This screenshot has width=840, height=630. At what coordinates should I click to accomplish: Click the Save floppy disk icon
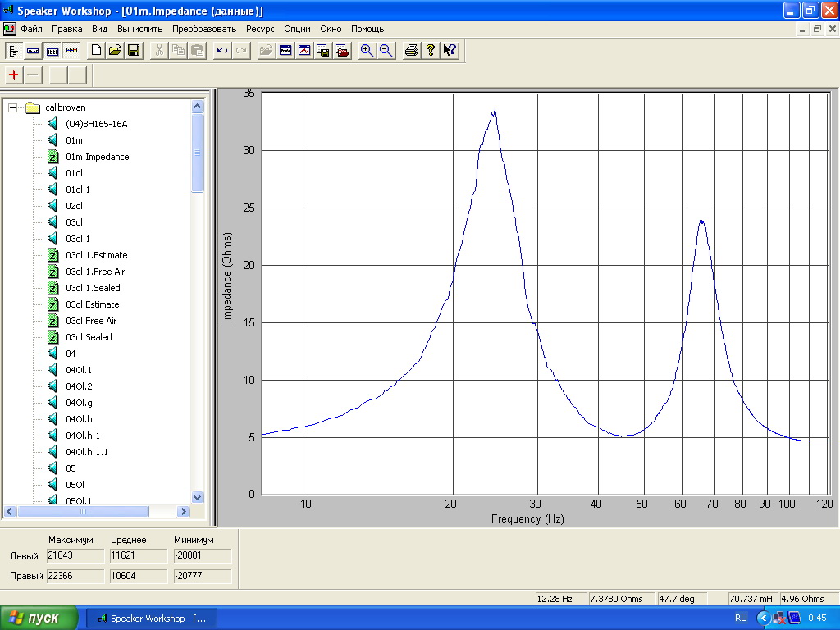click(133, 51)
